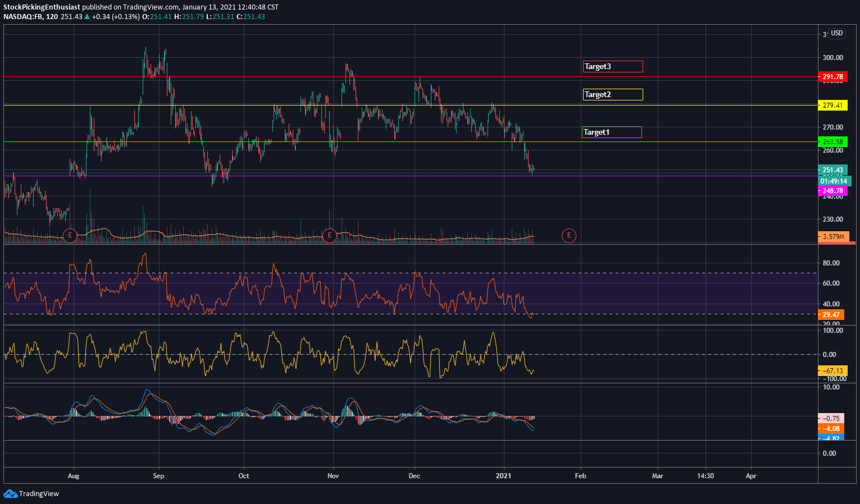860x504 pixels.
Task: Click the Feb label on time axis
Action: point(581,476)
